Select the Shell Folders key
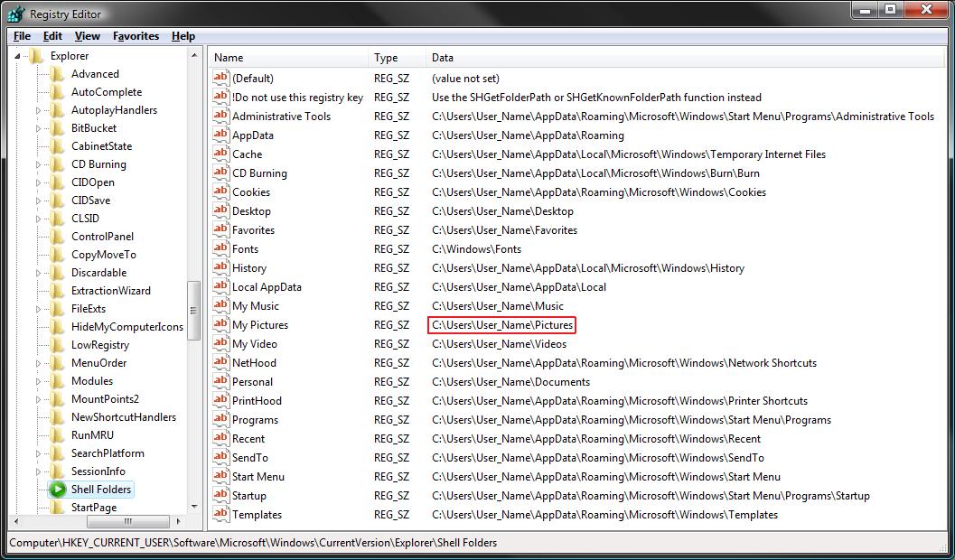This screenshot has height=560, width=955. coord(101,490)
